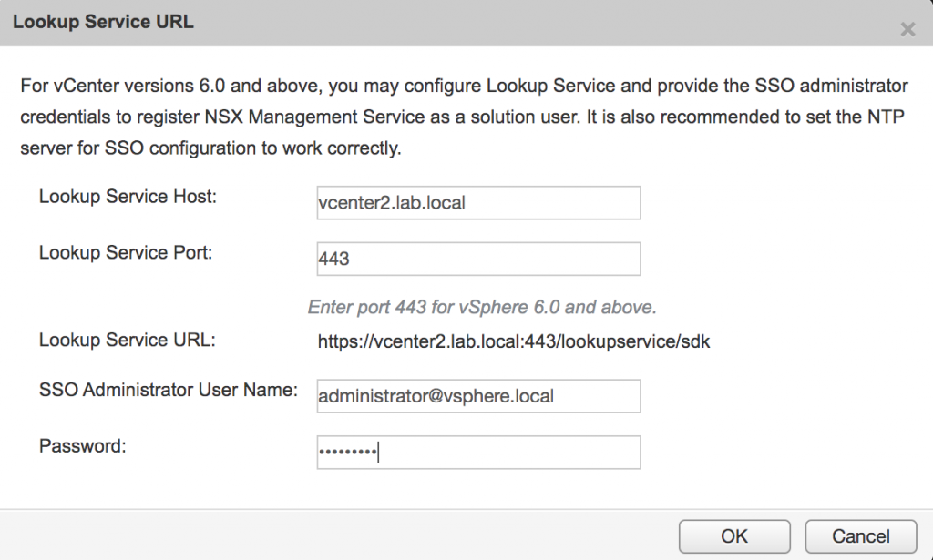Click the generated https lookupservice/sdk URL text
Viewport: 933px width, 560px height.
514,341
